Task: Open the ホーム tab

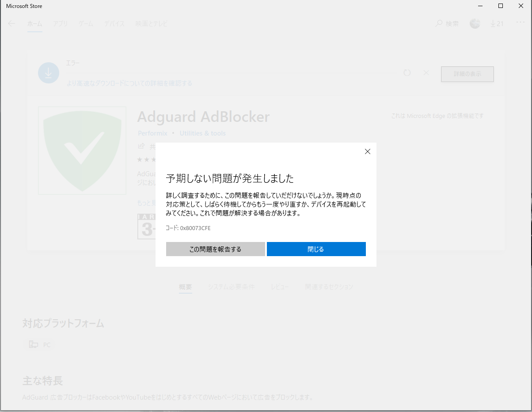Action: (x=35, y=24)
